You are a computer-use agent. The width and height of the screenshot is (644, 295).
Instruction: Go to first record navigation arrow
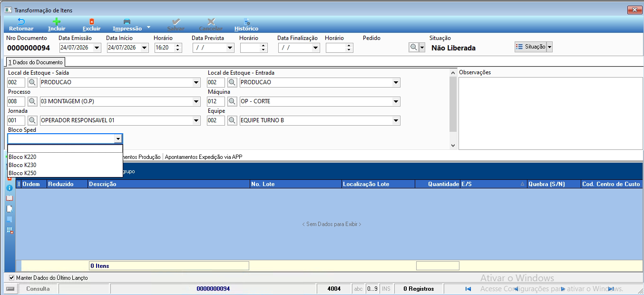(x=468, y=289)
